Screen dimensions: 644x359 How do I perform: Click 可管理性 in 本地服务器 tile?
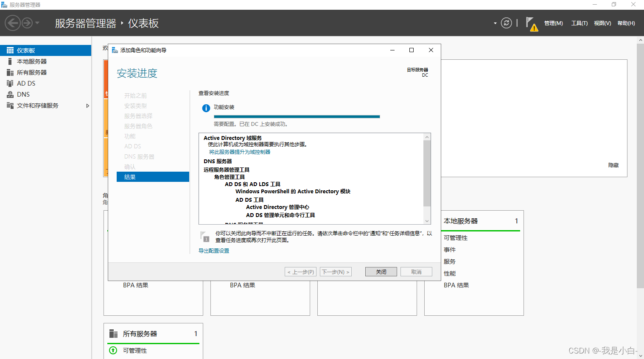point(456,238)
